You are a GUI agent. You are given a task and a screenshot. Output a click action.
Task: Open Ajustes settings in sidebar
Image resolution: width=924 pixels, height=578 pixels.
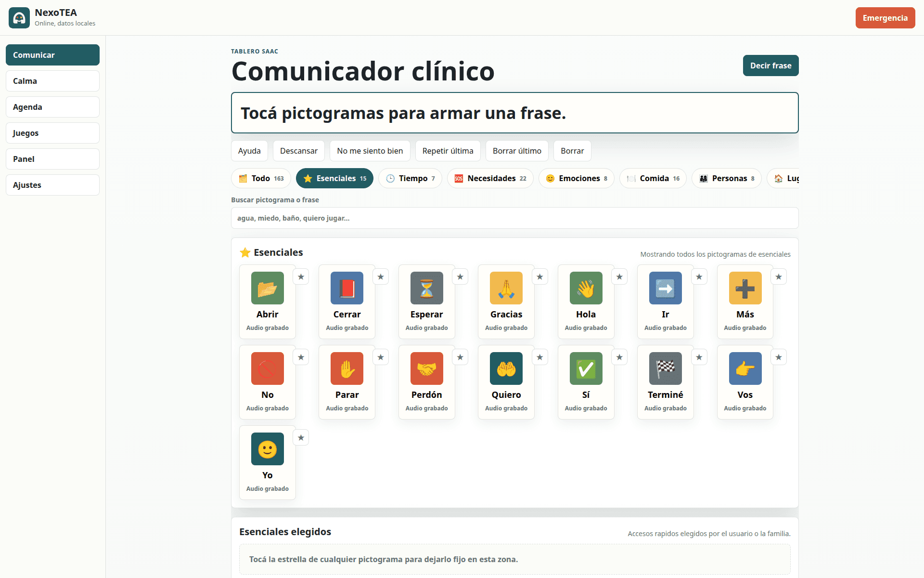point(52,185)
